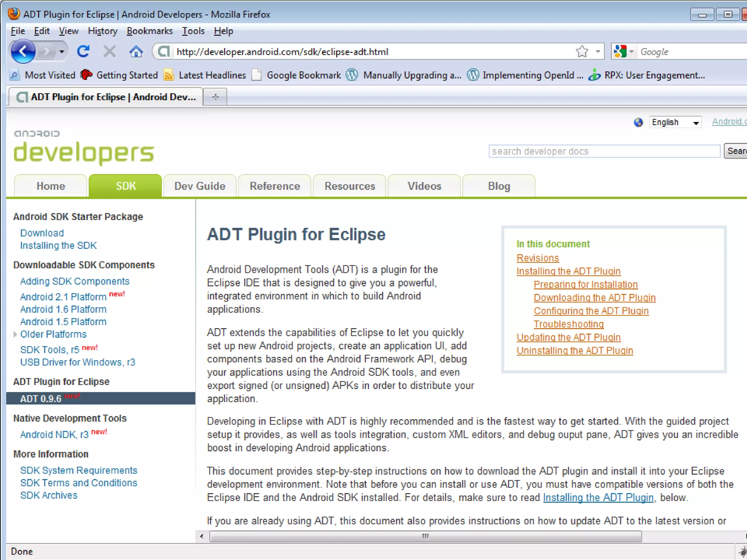
Task: Open Android 2.1 Platform sidebar link
Action: tap(63, 297)
